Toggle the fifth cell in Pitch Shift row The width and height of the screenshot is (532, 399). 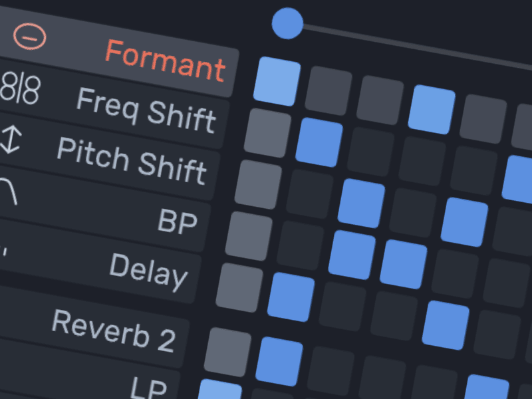coord(464,222)
